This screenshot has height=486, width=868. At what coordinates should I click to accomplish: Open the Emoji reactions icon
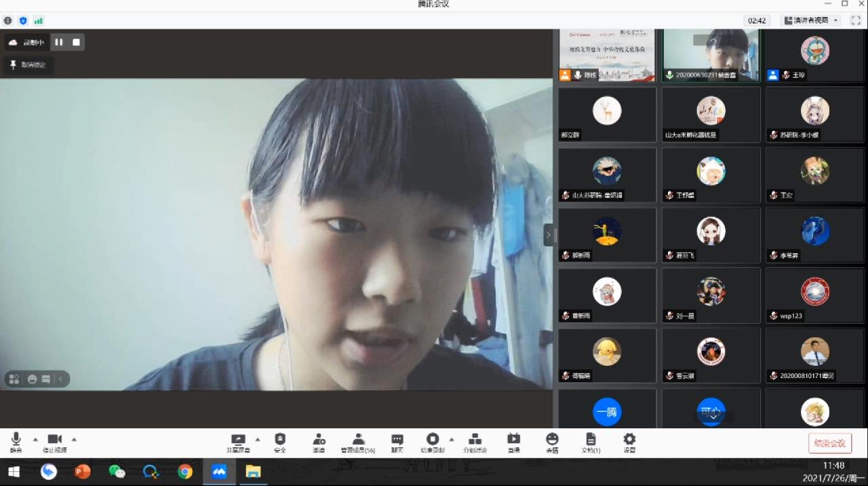552,442
